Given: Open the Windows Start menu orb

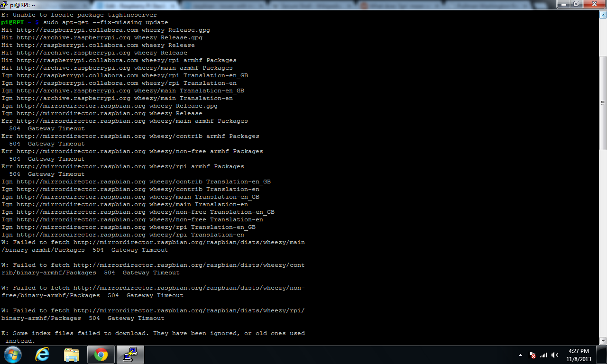Looking at the screenshot, I should pyautogui.click(x=12, y=355).
